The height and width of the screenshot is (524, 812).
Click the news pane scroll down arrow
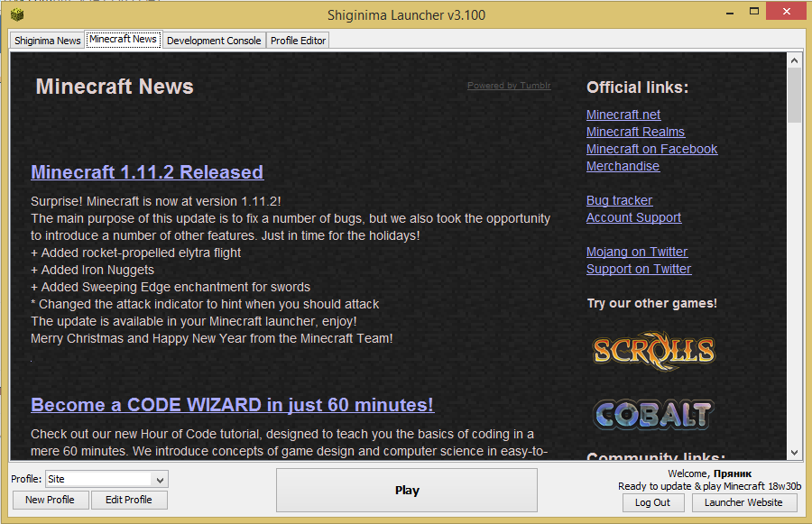tap(794, 453)
